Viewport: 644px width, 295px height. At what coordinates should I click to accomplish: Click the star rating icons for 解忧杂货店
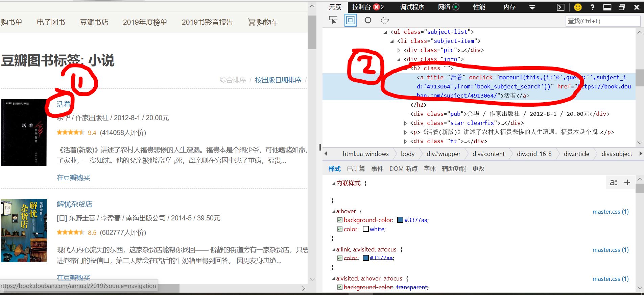[71, 232]
